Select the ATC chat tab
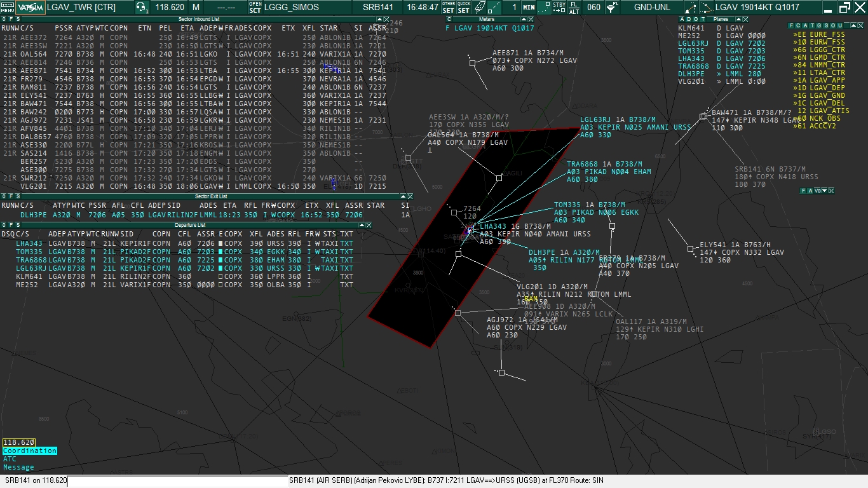The width and height of the screenshot is (868, 488). tap(10, 459)
